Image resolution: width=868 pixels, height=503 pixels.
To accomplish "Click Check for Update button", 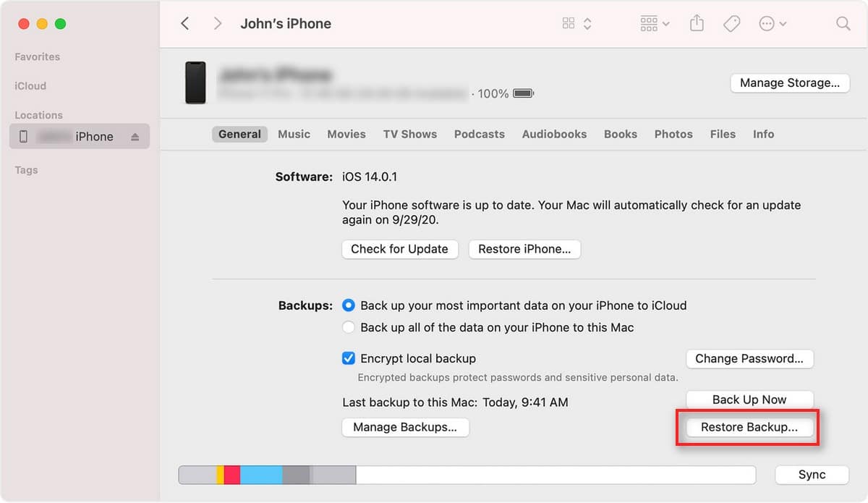I will [399, 249].
